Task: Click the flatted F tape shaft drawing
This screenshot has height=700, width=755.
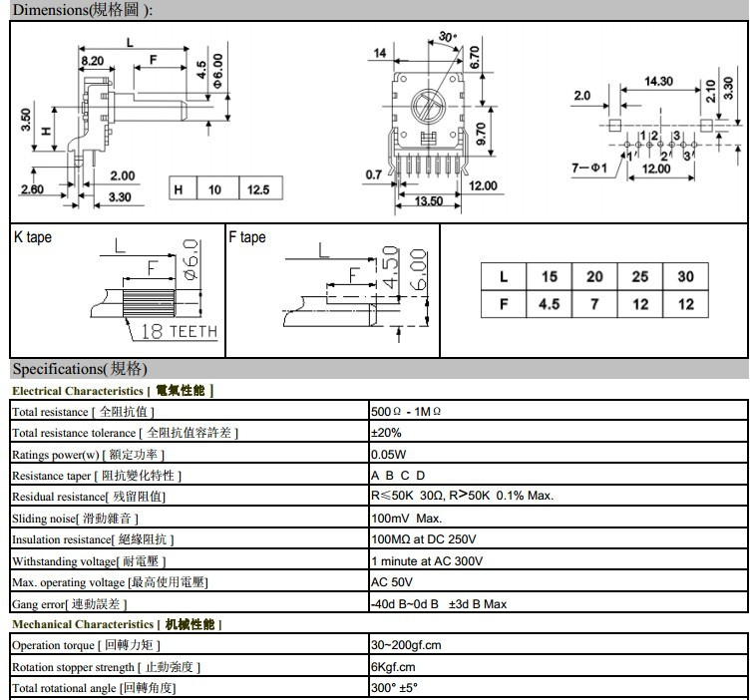Action: [331, 311]
